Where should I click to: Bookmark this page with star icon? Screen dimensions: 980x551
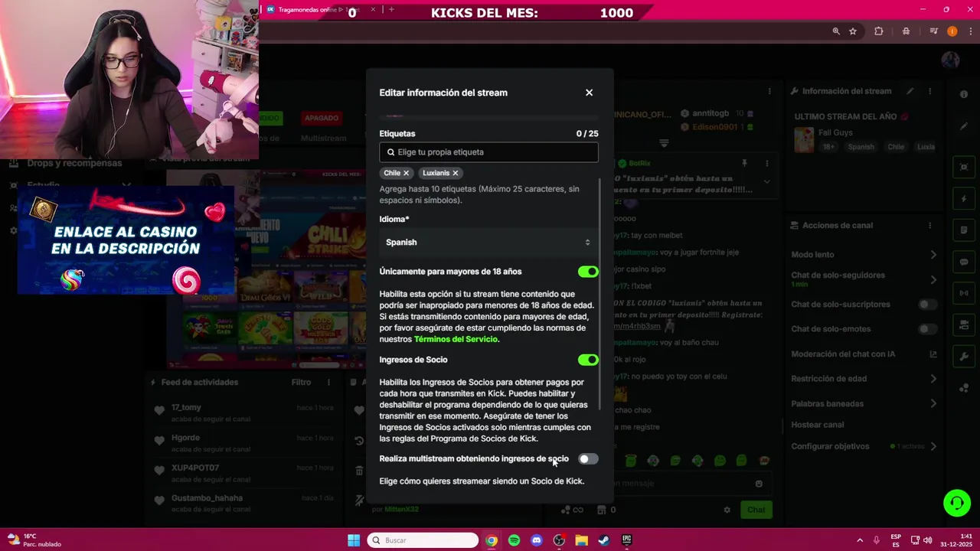pyautogui.click(x=853, y=31)
